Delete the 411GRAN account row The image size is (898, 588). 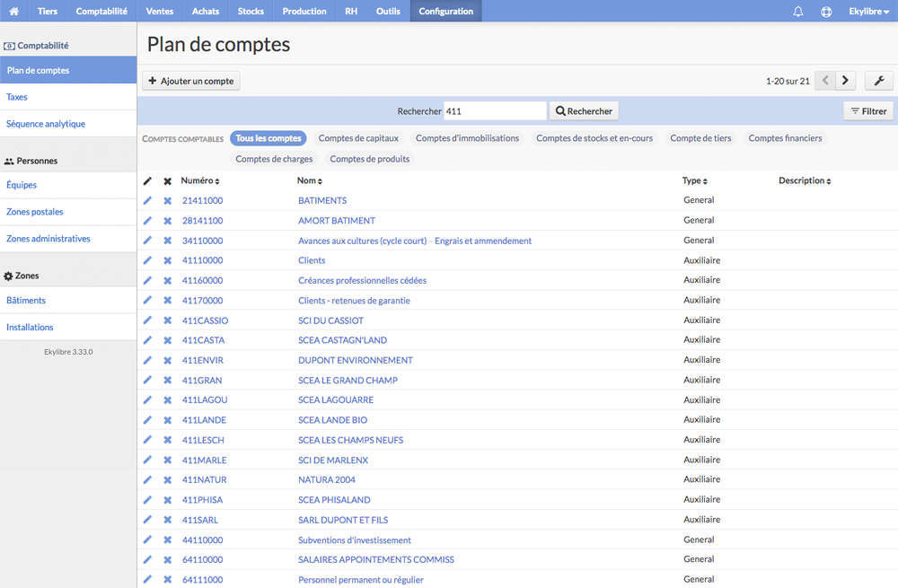click(167, 380)
